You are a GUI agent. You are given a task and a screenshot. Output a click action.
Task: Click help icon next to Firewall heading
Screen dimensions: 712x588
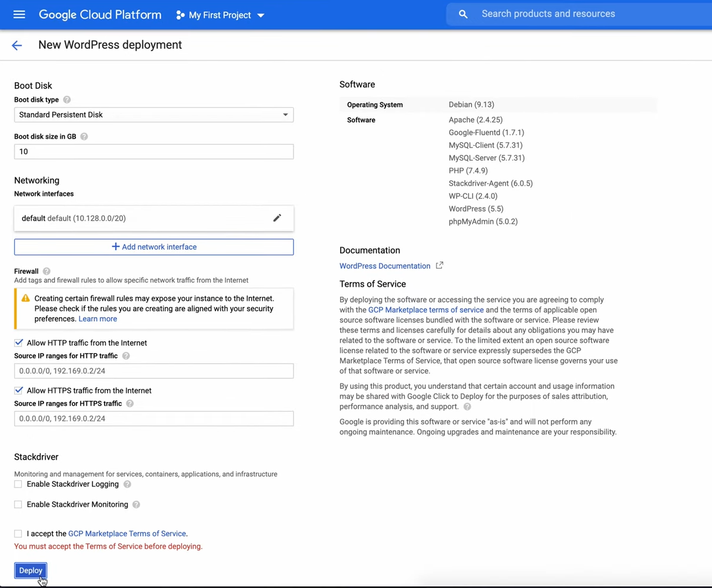(x=46, y=271)
